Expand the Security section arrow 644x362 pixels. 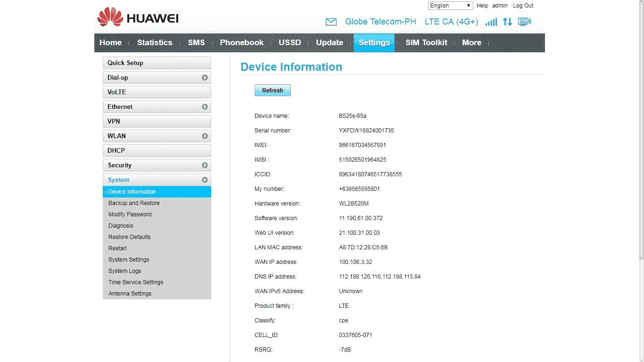coord(205,165)
